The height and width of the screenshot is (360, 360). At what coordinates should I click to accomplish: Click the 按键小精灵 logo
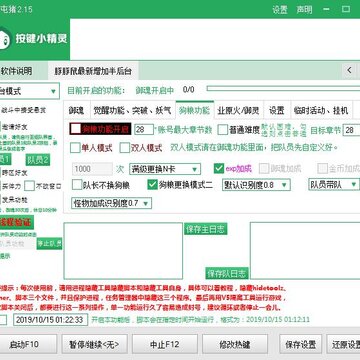(33, 39)
